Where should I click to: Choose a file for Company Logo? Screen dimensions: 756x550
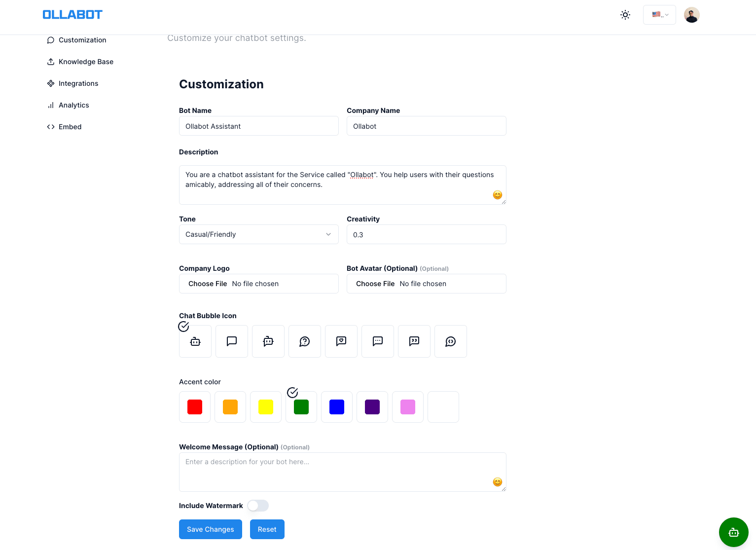click(x=259, y=284)
